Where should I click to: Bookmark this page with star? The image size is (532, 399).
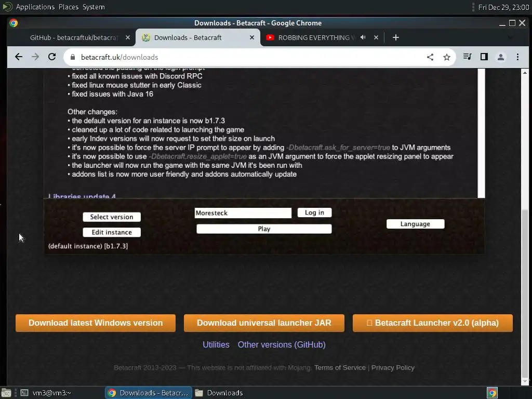coord(447,57)
